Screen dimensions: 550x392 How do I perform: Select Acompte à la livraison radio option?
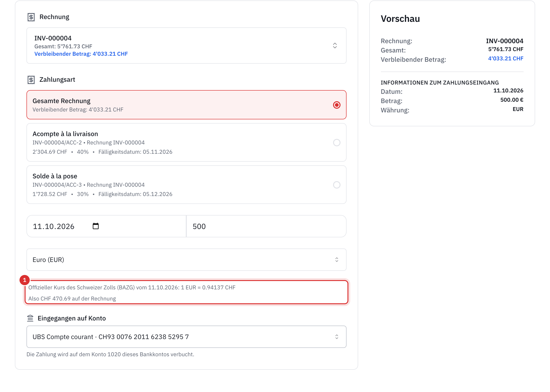click(337, 143)
